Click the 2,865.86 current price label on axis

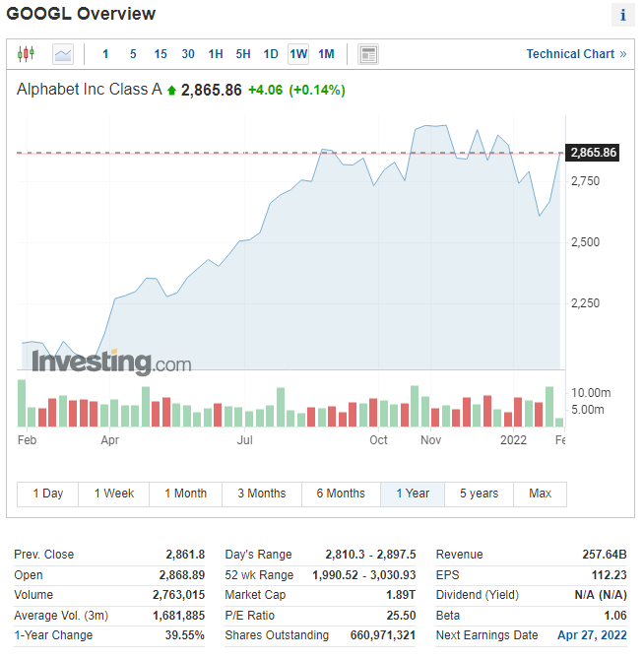(593, 153)
